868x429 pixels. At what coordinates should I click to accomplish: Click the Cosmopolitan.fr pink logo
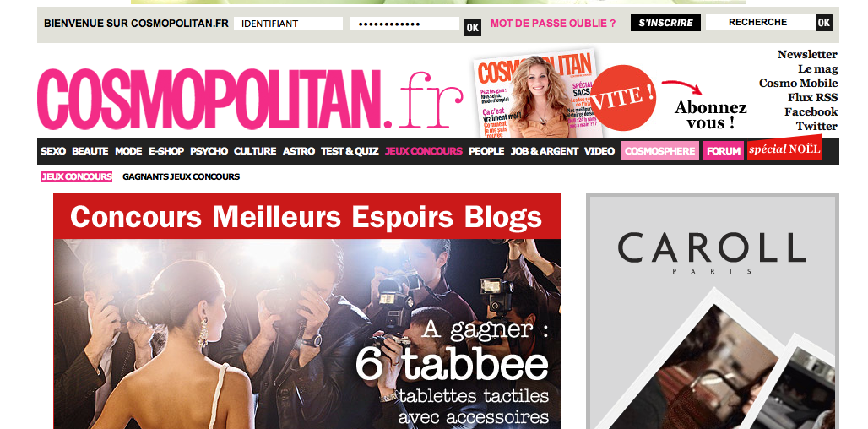pos(250,100)
